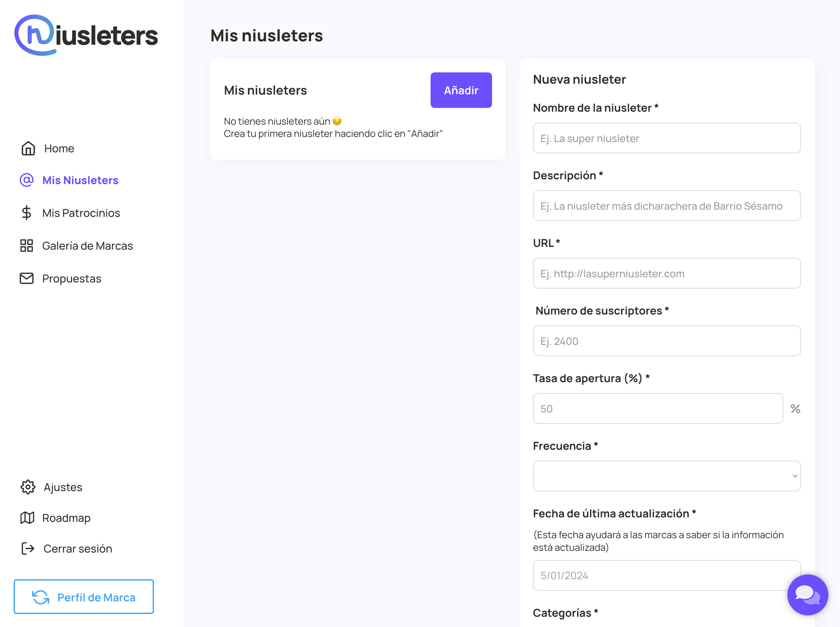The height and width of the screenshot is (627, 840).
Task: Click the Tasa de apertura percentage field
Action: coord(658,408)
